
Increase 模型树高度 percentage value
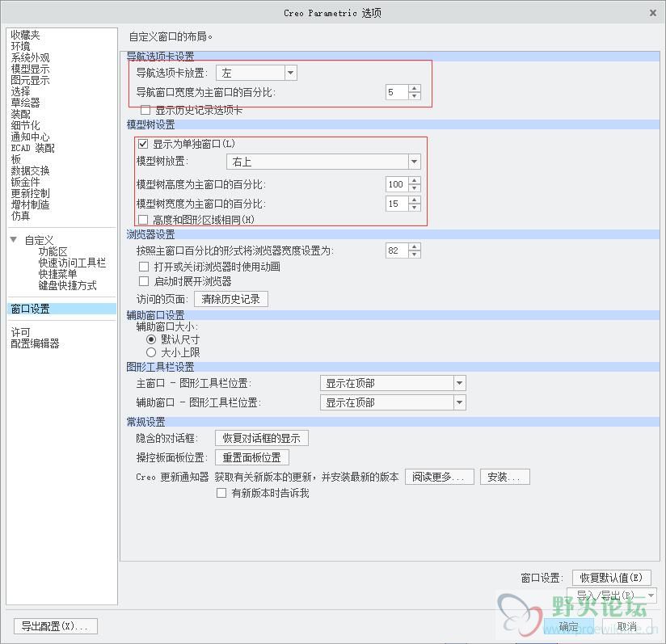point(415,180)
